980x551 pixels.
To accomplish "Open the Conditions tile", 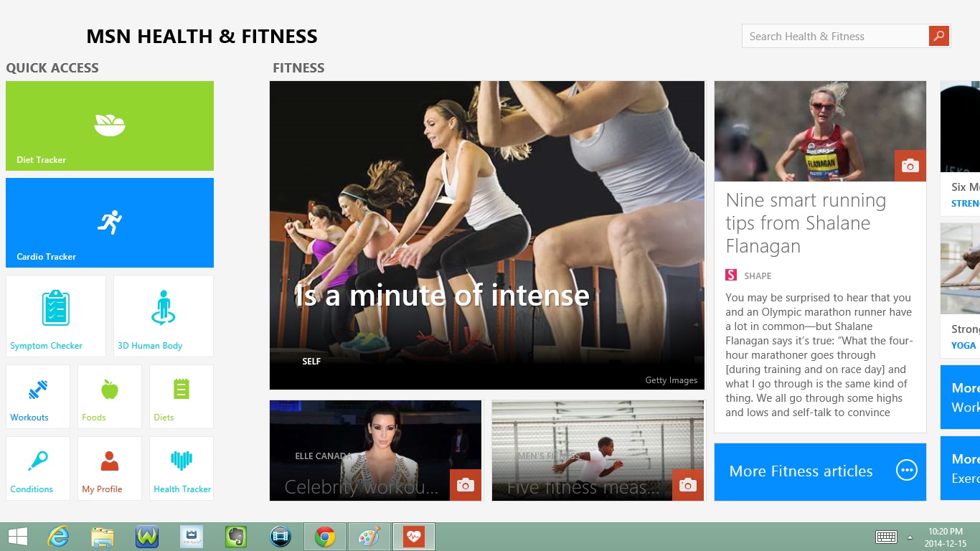I will click(x=38, y=468).
